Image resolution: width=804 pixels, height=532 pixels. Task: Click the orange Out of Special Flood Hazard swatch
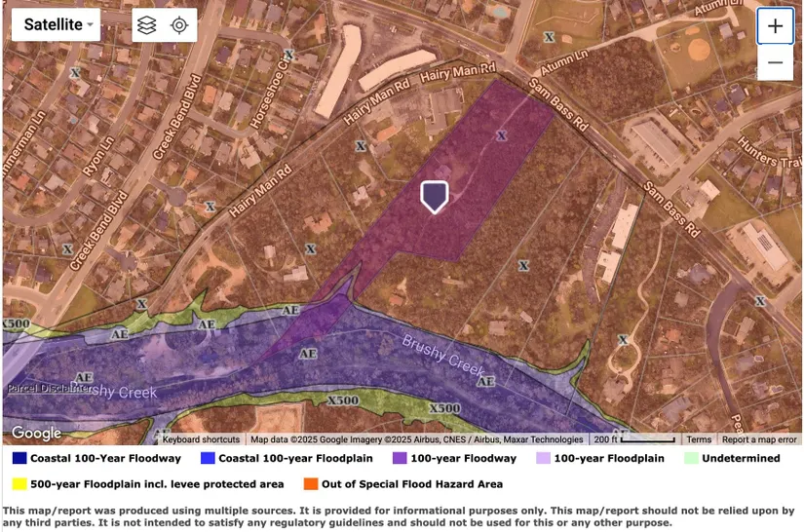click(x=312, y=483)
